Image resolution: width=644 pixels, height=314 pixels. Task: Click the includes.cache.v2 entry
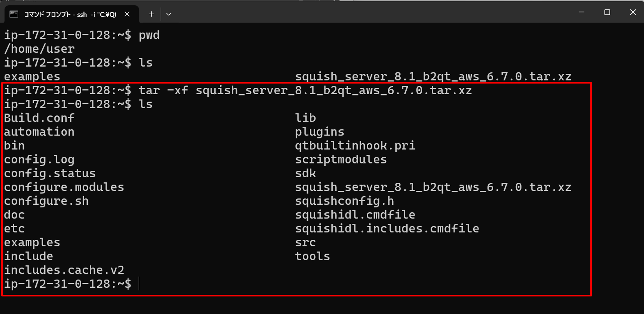click(64, 270)
